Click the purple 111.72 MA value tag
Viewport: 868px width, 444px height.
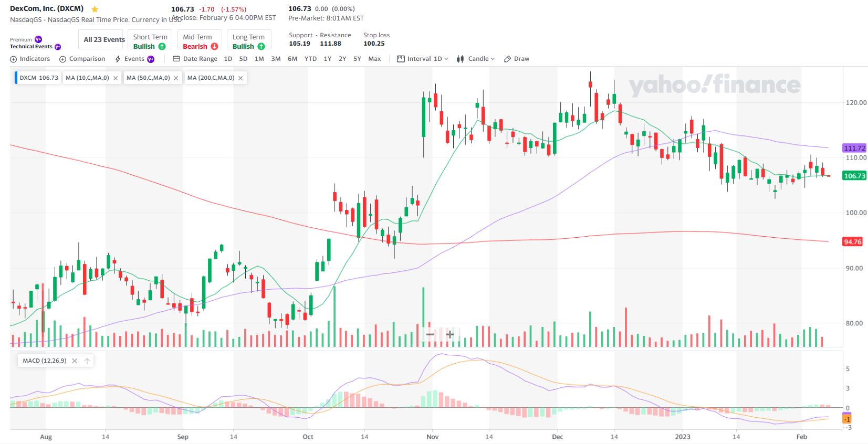pyautogui.click(x=854, y=148)
